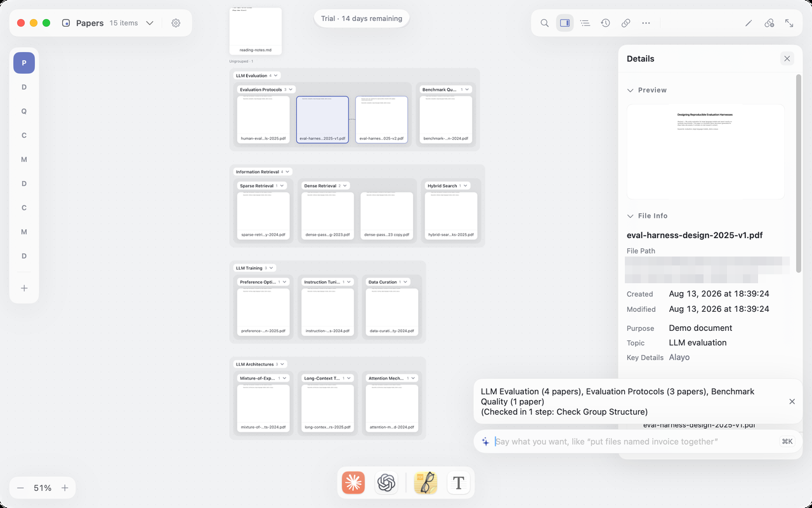Open the outline list view icon
This screenshot has height=508, width=812.
point(585,23)
